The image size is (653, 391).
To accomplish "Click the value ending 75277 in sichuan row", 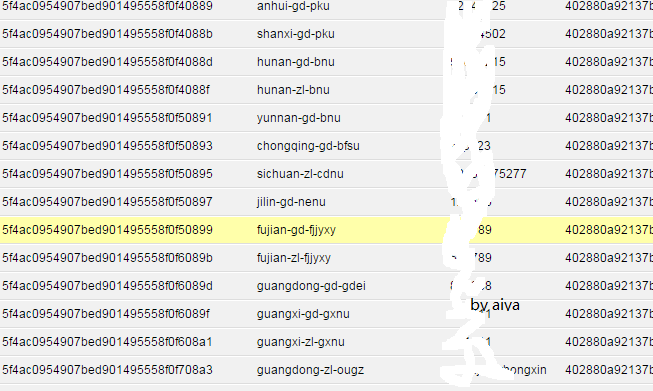I will click(509, 174).
